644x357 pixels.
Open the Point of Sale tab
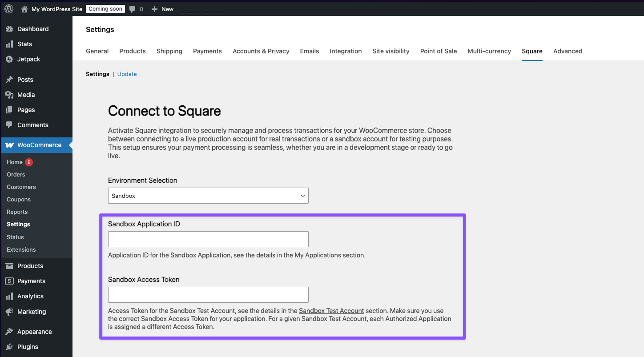[x=438, y=51]
